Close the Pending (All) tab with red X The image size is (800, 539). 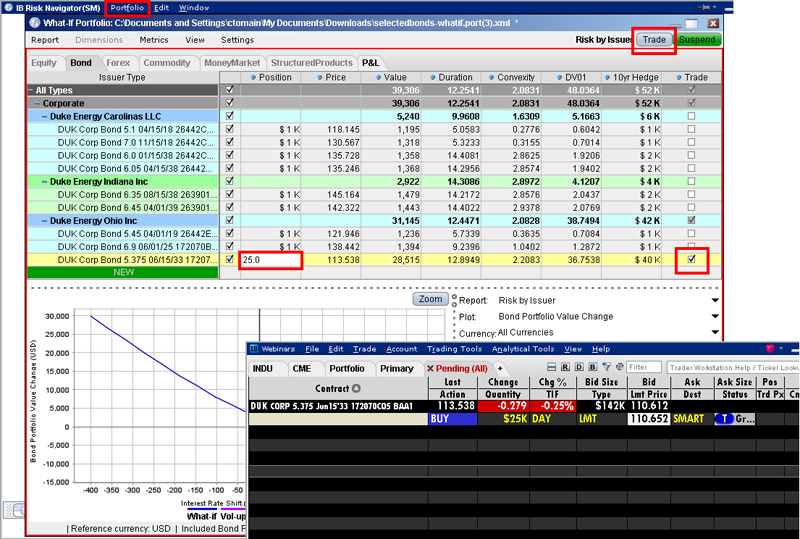point(432,369)
